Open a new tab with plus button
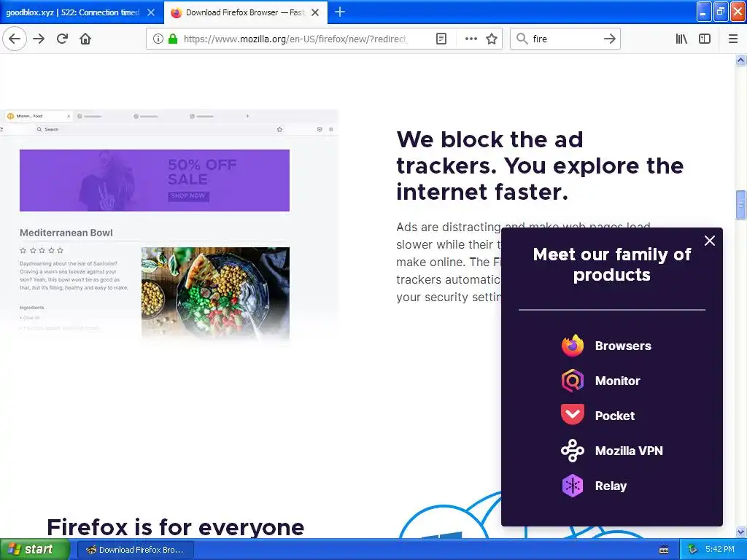The width and height of the screenshot is (747, 560). (340, 12)
